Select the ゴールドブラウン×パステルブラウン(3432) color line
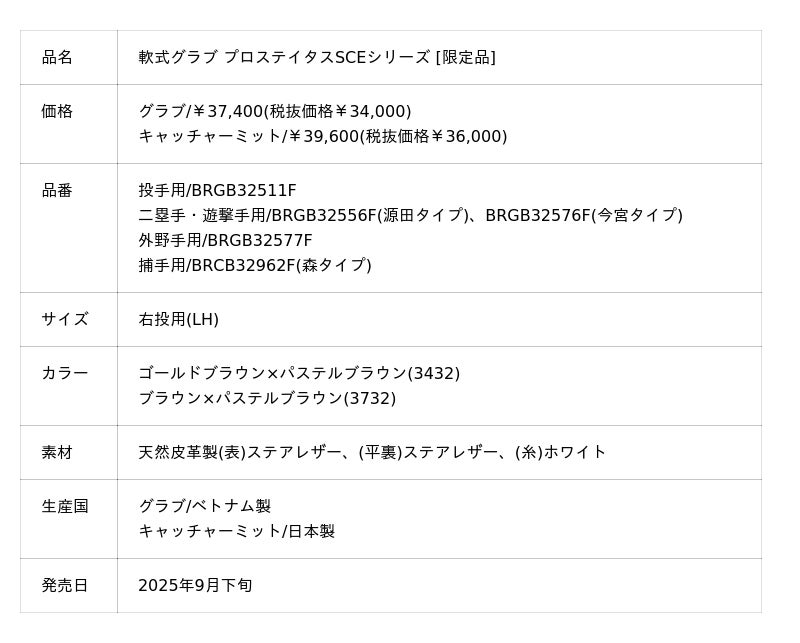 [299, 373]
